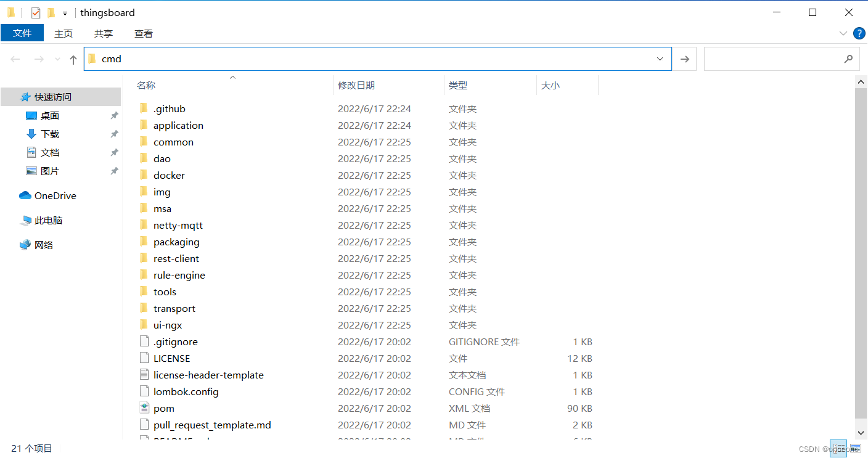
Task: Open Help with the blue question mark icon
Action: click(859, 33)
